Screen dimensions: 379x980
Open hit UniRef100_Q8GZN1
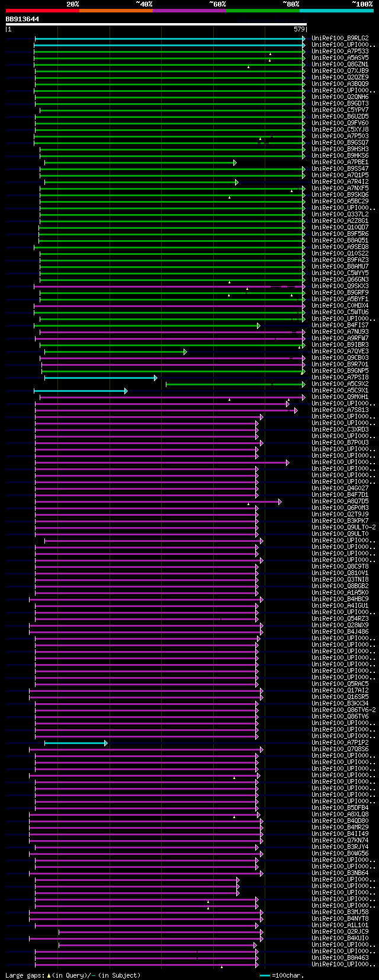340,65
